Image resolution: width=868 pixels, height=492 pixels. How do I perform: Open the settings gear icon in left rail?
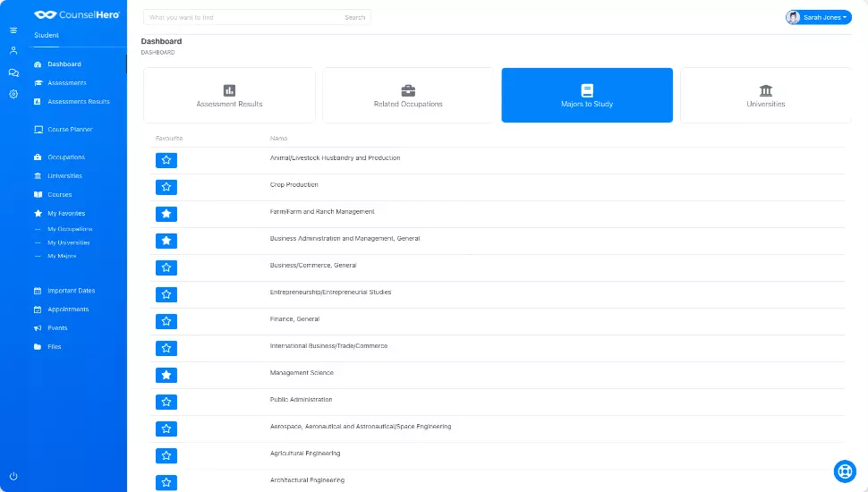[x=13, y=94]
